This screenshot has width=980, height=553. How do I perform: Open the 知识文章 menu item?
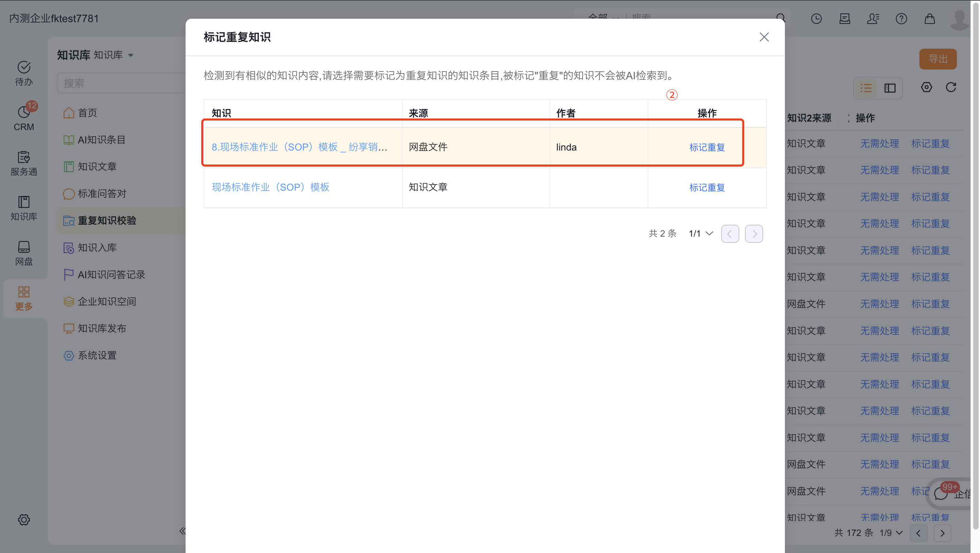(x=97, y=167)
